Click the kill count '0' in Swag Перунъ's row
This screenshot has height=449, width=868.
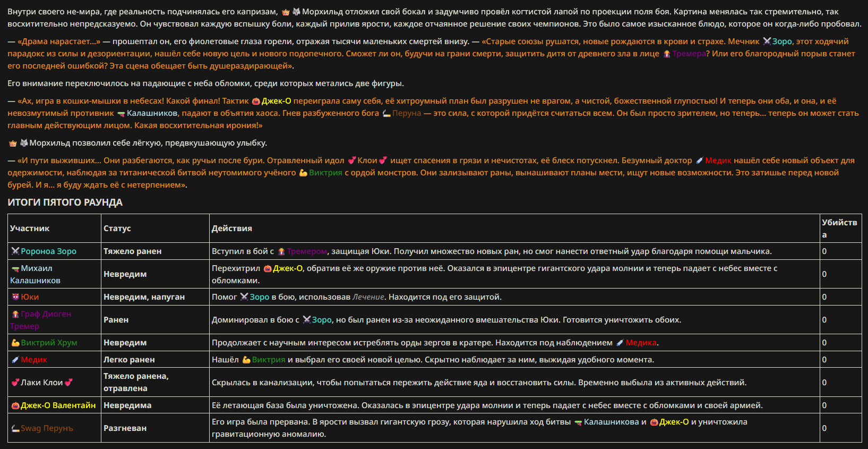coord(824,428)
